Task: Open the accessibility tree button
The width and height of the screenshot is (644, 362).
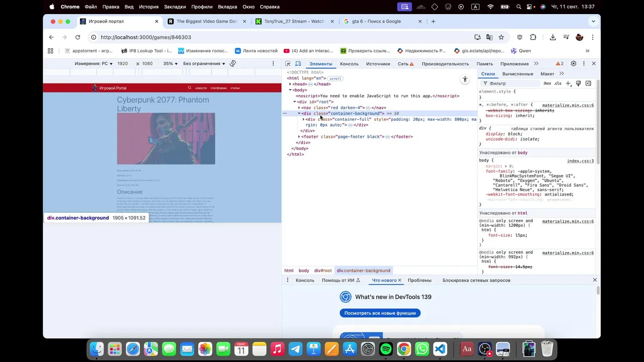Action: click(465, 79)
